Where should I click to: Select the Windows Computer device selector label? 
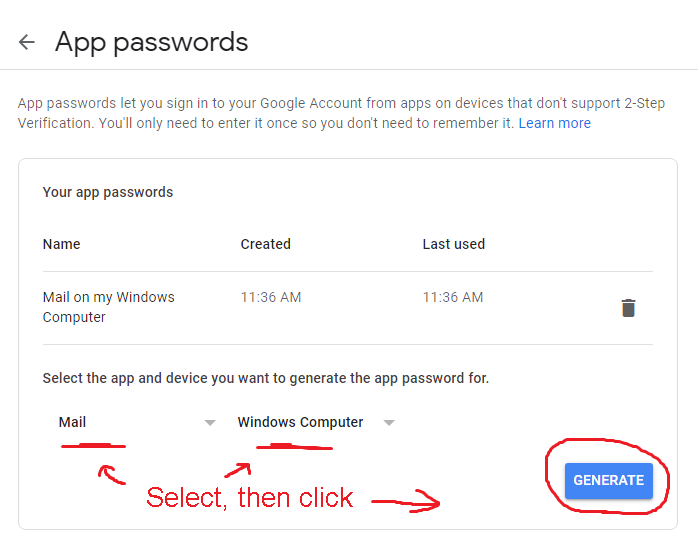pos(300,422)
